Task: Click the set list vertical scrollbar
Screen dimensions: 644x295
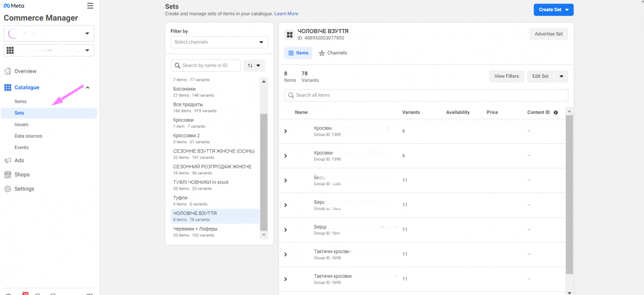Action: [264, 172]
